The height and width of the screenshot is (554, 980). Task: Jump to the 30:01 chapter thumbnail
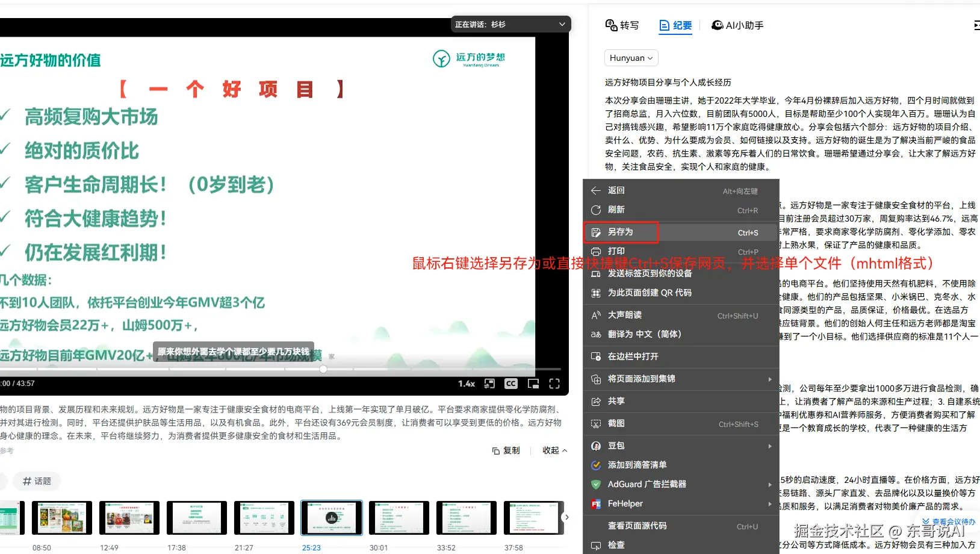point(399,518)
